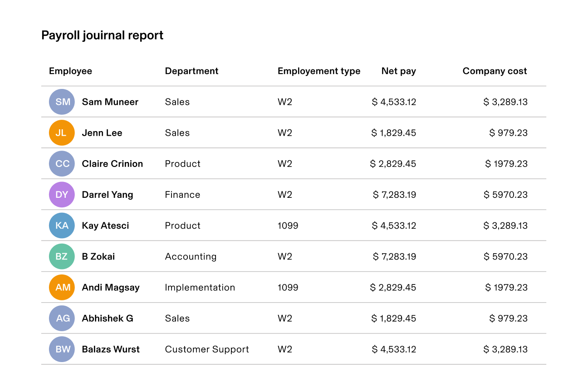Image resolution: width=588 pixels, height=392 pixels.
Task: Click the BW avatar for Balazs Wurst
Action: tap(62, 349)
